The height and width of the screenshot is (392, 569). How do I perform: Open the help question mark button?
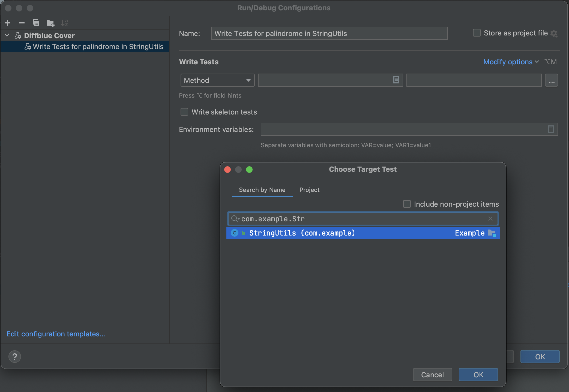[15, 357]
